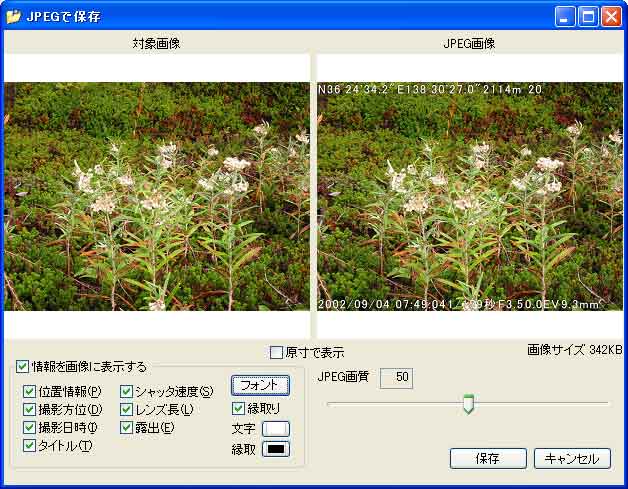Enable the 原寸で表示 checkbox
The width and height of the screenshot is (628, 489).
277,352
